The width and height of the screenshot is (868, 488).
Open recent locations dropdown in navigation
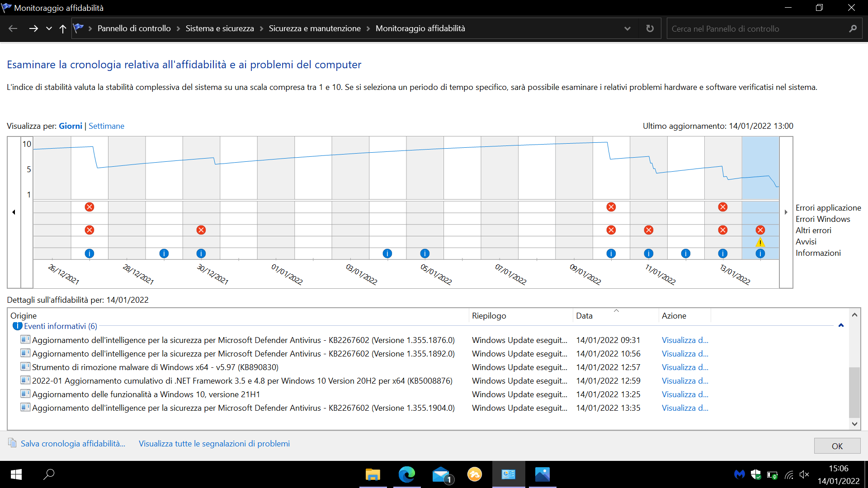coord(49,28)
